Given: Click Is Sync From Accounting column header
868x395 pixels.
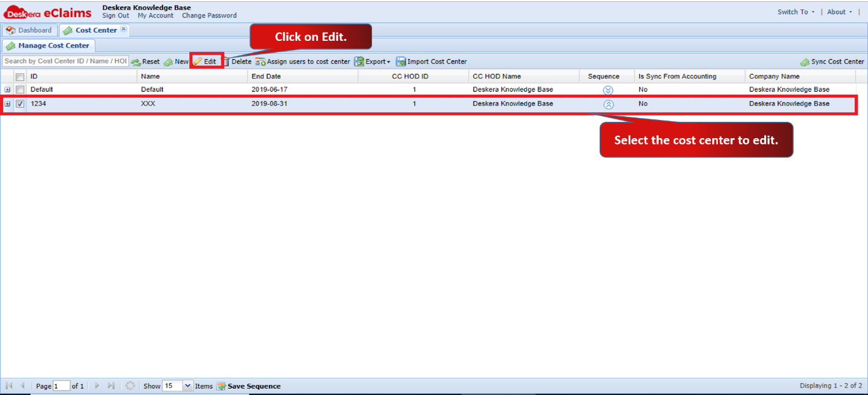Looking at the screenshot, I should coord(689,77).
